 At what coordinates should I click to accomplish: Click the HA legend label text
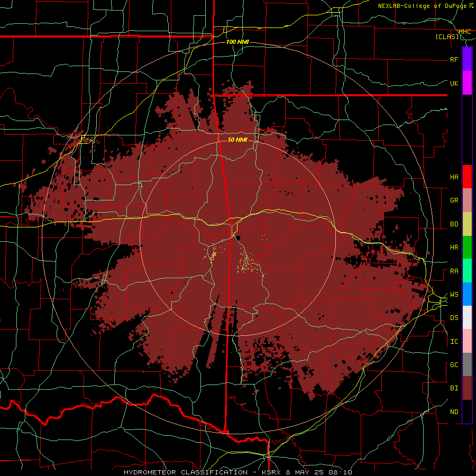[454, 177]
